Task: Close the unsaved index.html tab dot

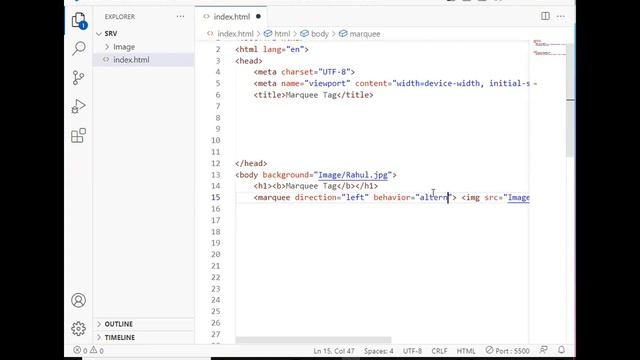Action: (258, 17)
